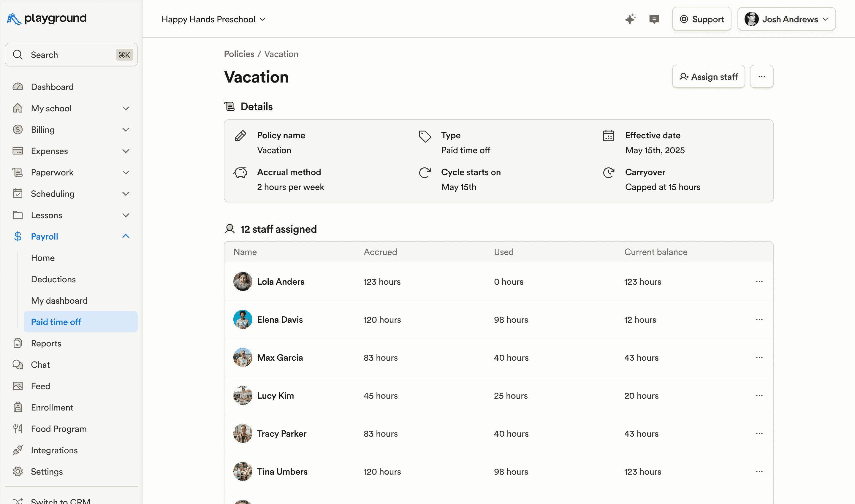This screenshot has height=504, width=855.
Task: Open the messages icon in top bar
Action: click(654, 19)
